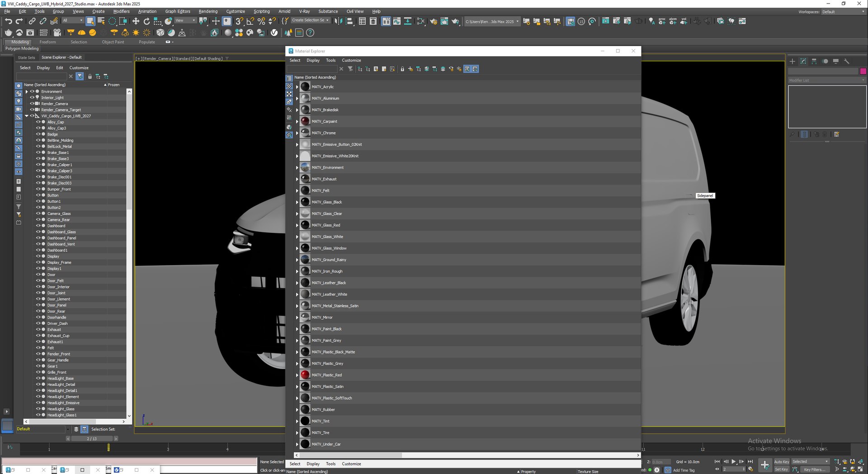
Task: Click the timeline frame slider marker
Action: click(x=108, y=447)
